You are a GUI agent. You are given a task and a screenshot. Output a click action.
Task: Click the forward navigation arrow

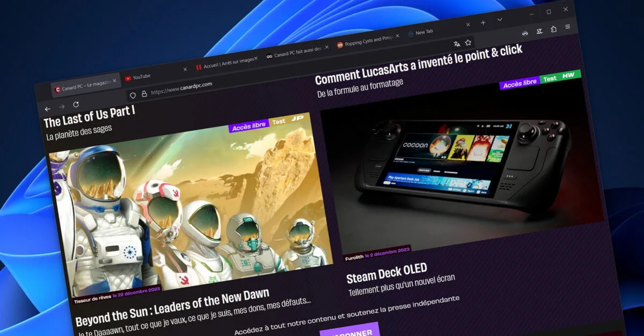pyautogui.click(x=62, y=107)
